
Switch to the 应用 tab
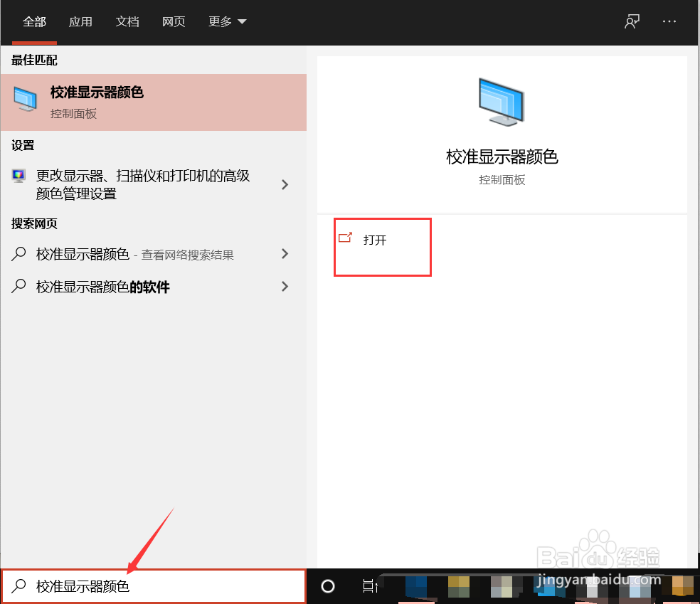point(80,22)
